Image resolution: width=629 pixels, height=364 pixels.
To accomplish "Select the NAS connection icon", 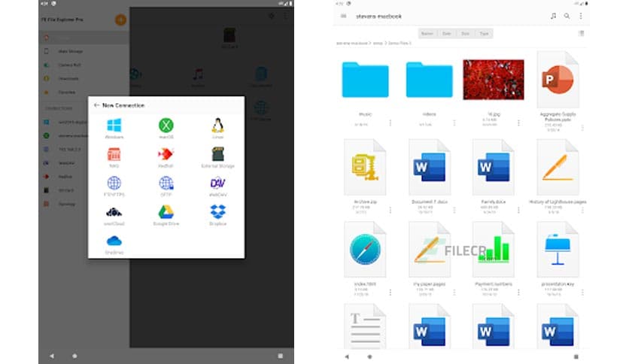I will [114, 154].
